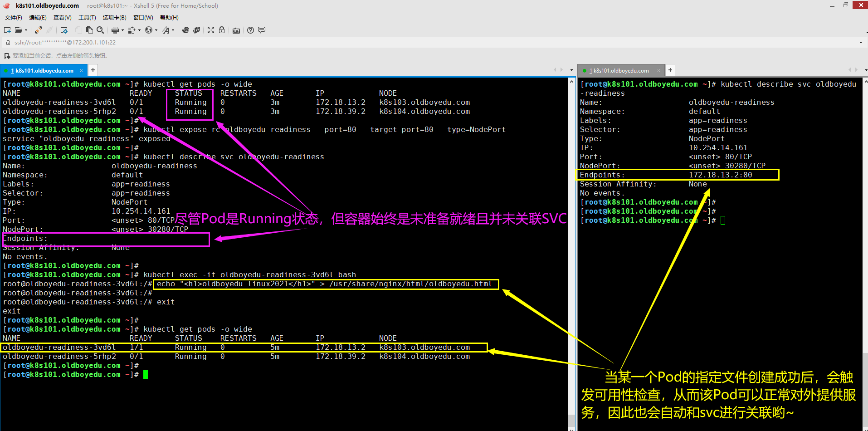868x431 pixels.
Task: Select the left k8s101.oldboyedu.com tab
Action: (43, 70)
